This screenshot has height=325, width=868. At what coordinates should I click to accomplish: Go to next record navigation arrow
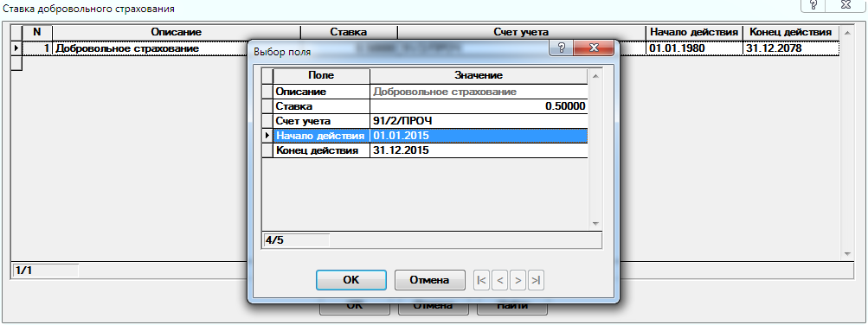pos(518,280)
